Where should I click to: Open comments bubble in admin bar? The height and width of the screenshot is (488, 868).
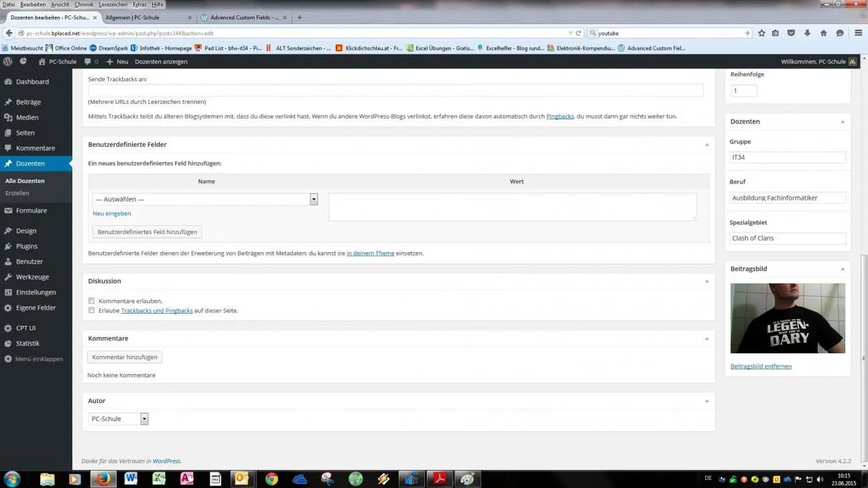point(91,62)
